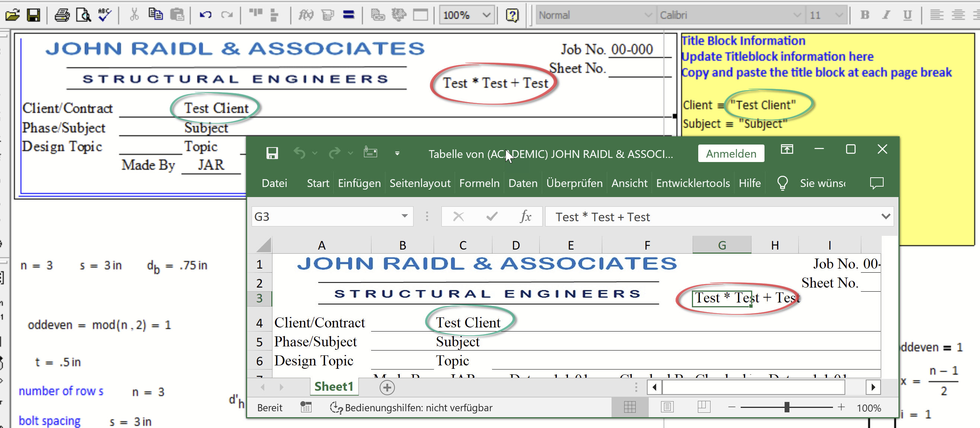Click the Open file icon in Mathcad toolbar
980x428 pixels.
click(x=12, y=15)
